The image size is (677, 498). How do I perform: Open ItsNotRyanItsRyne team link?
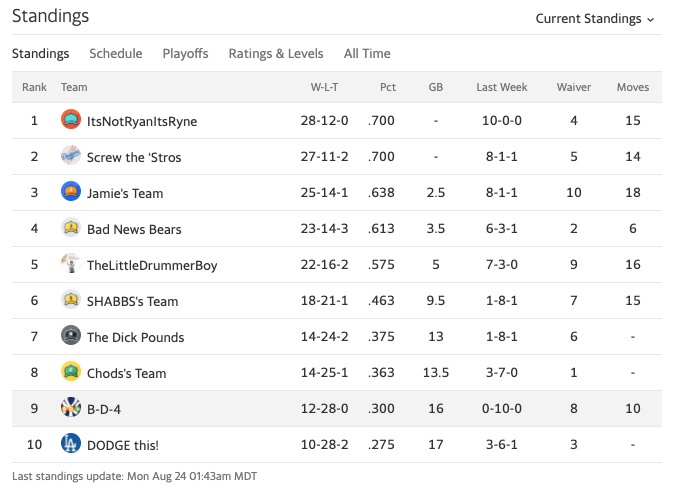(x=142, y=121)
